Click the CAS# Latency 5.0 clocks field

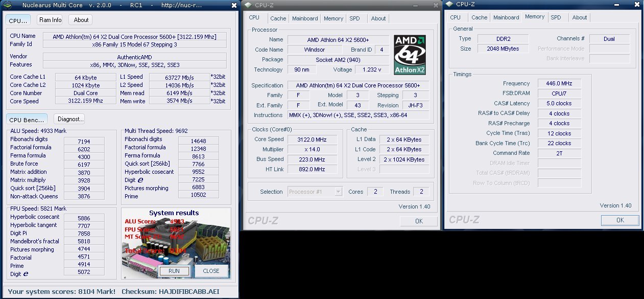point(559,103)
